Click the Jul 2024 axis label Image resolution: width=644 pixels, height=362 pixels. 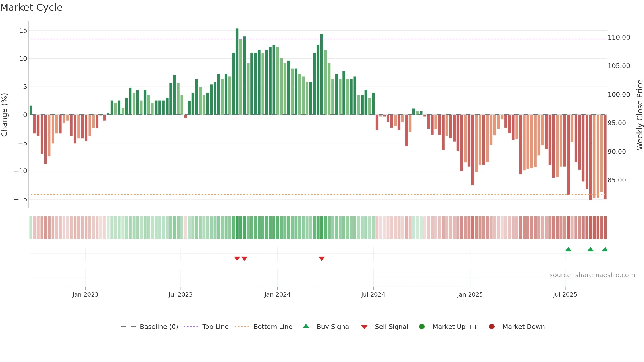click(x=373, y=294)
